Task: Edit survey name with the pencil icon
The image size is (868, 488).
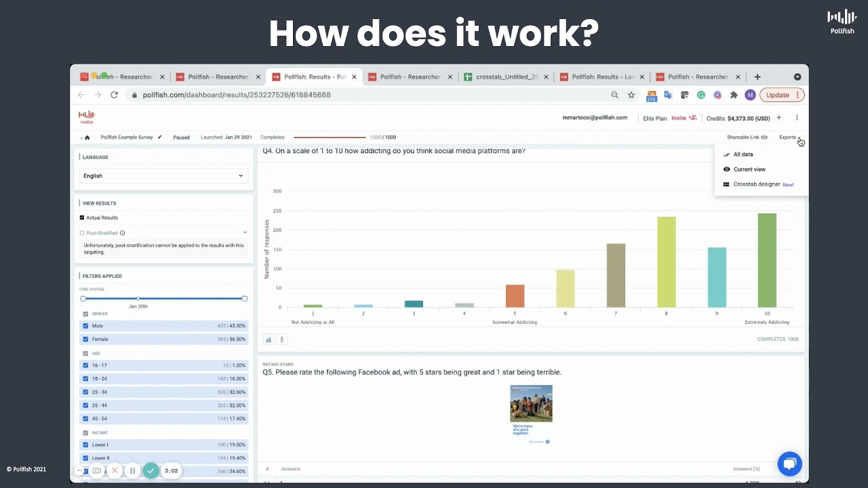Action: pos(160,137)
